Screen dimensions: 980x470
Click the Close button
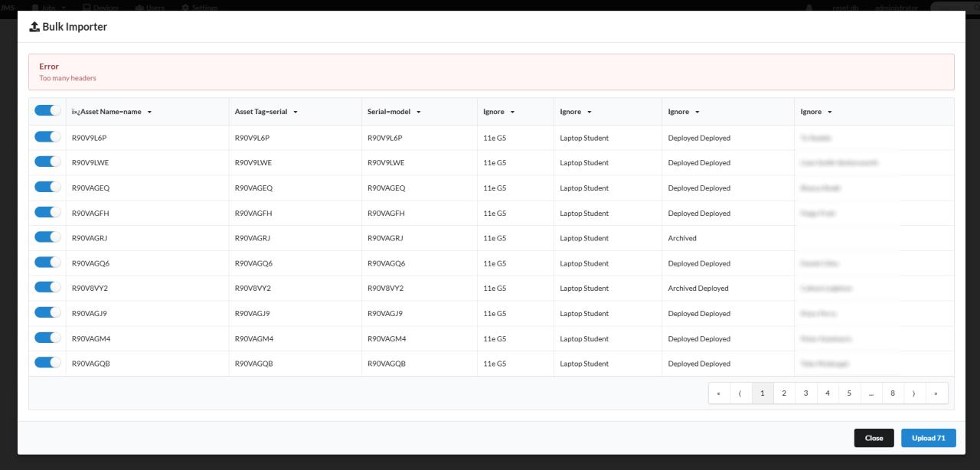874,437
